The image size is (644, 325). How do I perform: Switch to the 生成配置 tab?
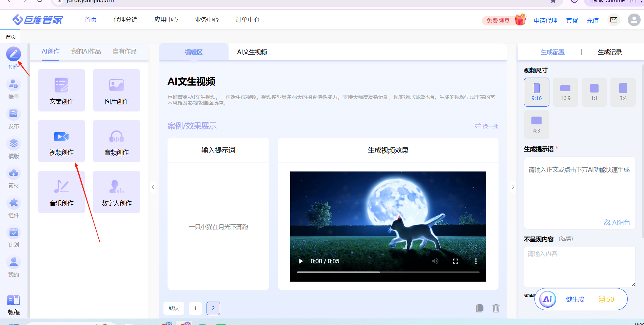click(553, 52)
